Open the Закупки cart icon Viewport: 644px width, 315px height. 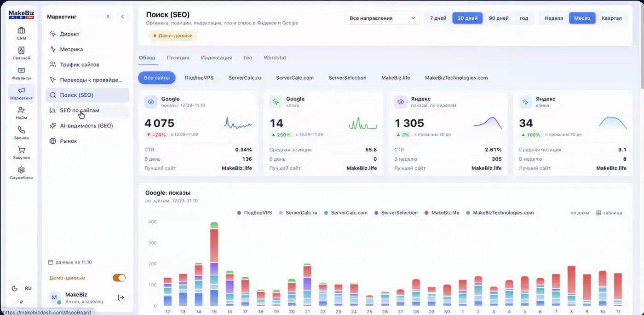[x=21, y=150]
